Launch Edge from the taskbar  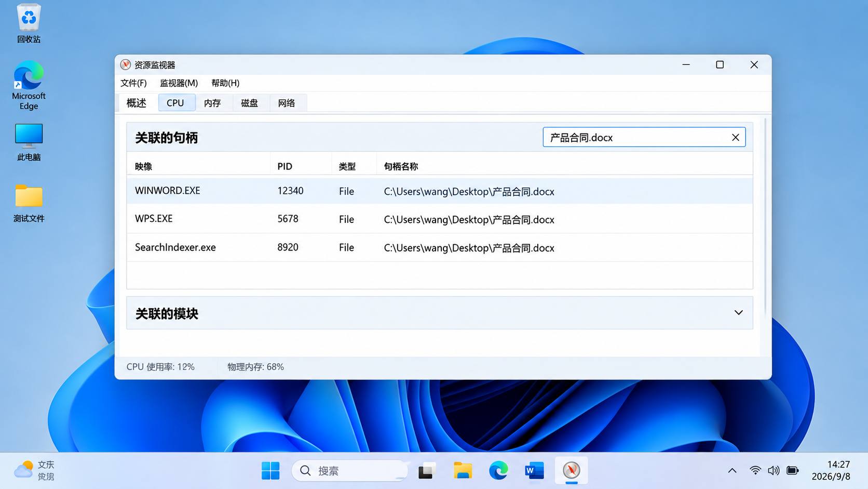tap(498, 471)
